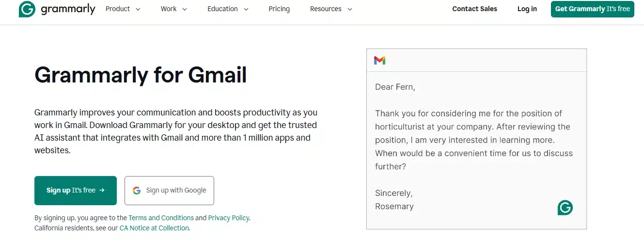The image size is (644, 243).
Task: Click the 'Dear Fern,' greeting text
Action: click(395, 87)
